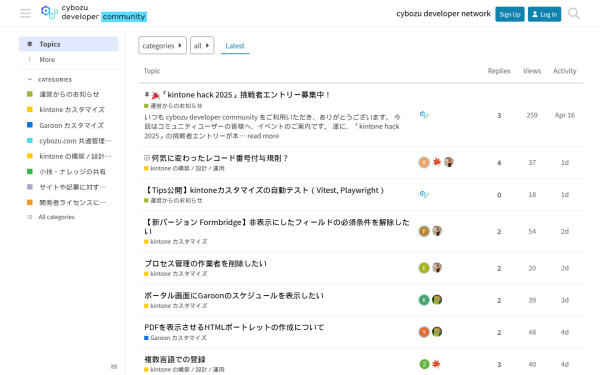This screenshot has width=600, height=375.
Task: Click the olive avatar on プロセス管理 topic
Action: click(x=424, y=268)
